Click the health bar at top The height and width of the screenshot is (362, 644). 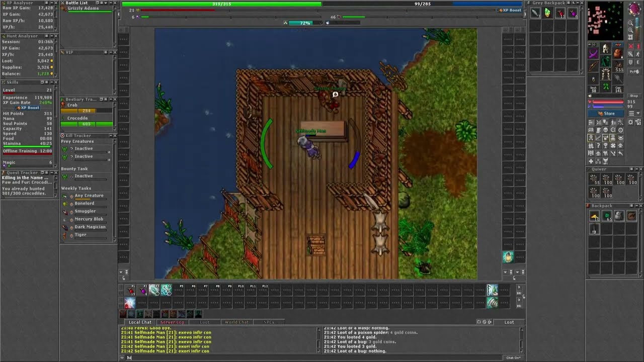point(221,4)
